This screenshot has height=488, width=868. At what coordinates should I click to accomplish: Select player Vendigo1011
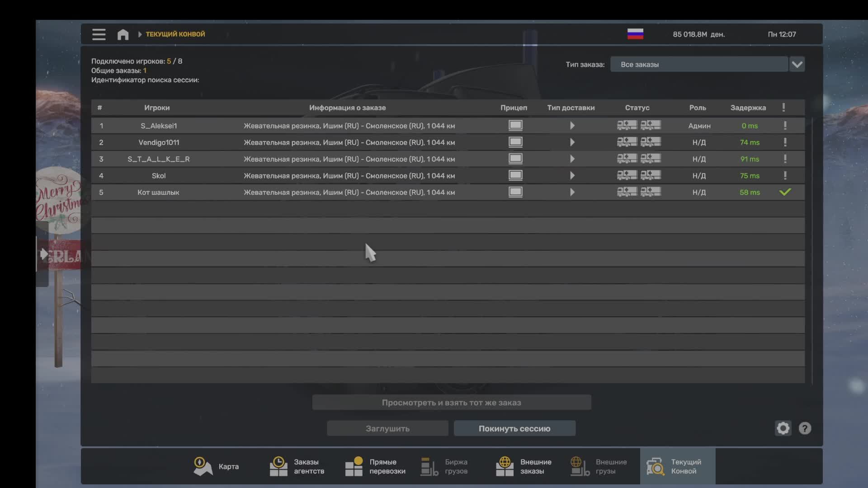coord(159,142)
